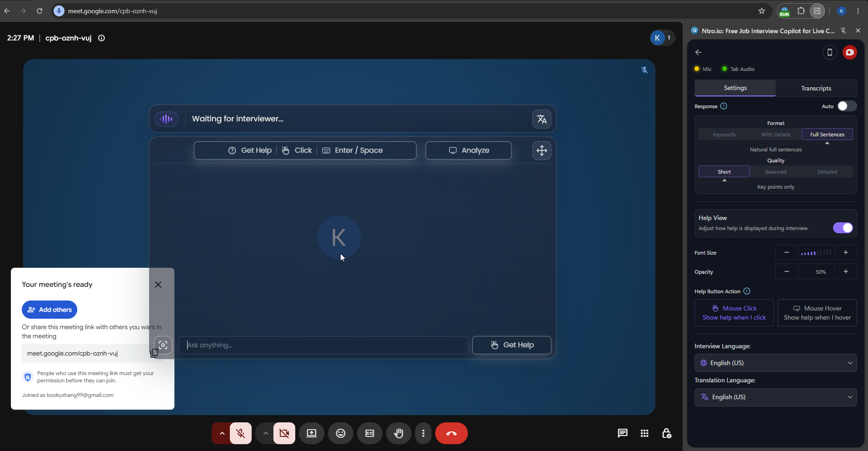Viewport: 868px width, 451px height.
Task: Open the Translation Language dropdown
Action: [776, 397]
